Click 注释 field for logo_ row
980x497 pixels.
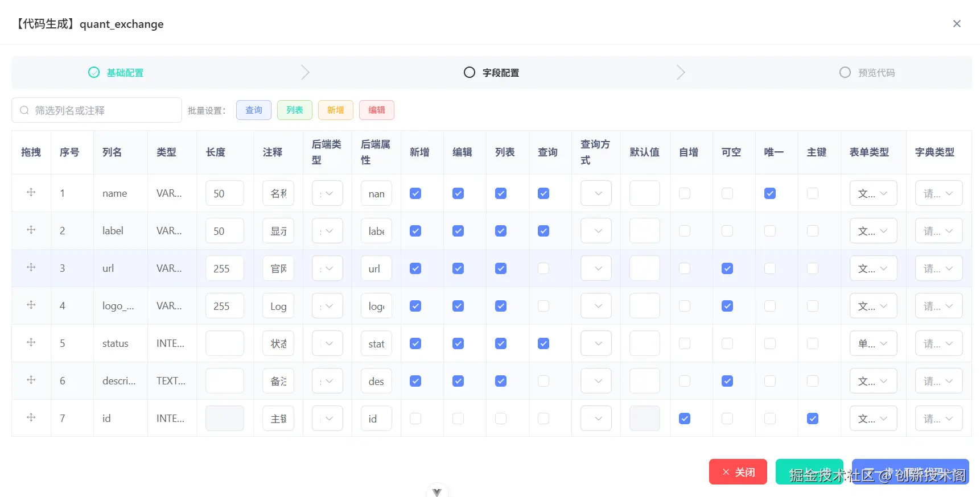click(278, 306)
